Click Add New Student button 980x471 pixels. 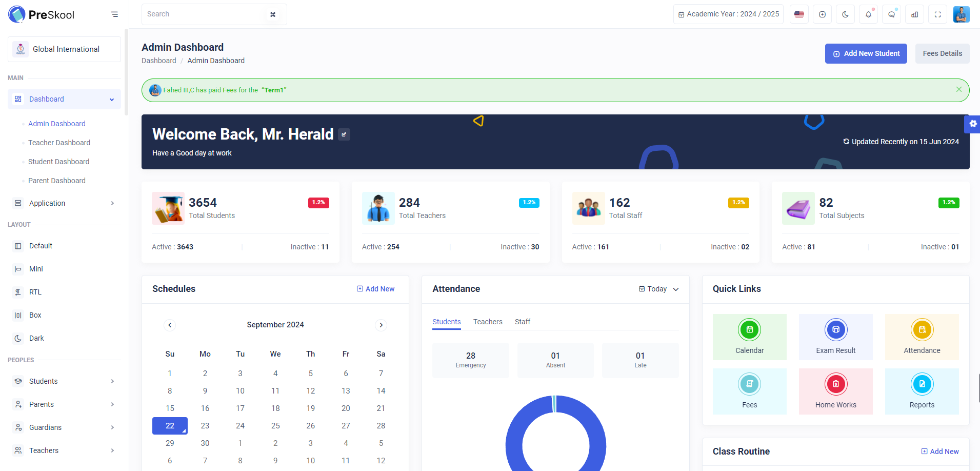tap(866, 53)
